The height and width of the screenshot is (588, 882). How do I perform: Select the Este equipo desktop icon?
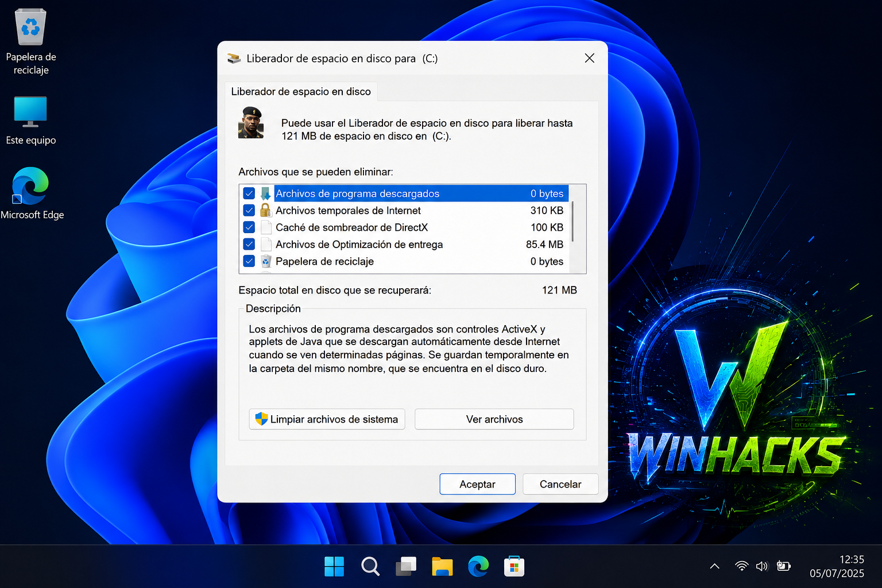pos(30,121)
